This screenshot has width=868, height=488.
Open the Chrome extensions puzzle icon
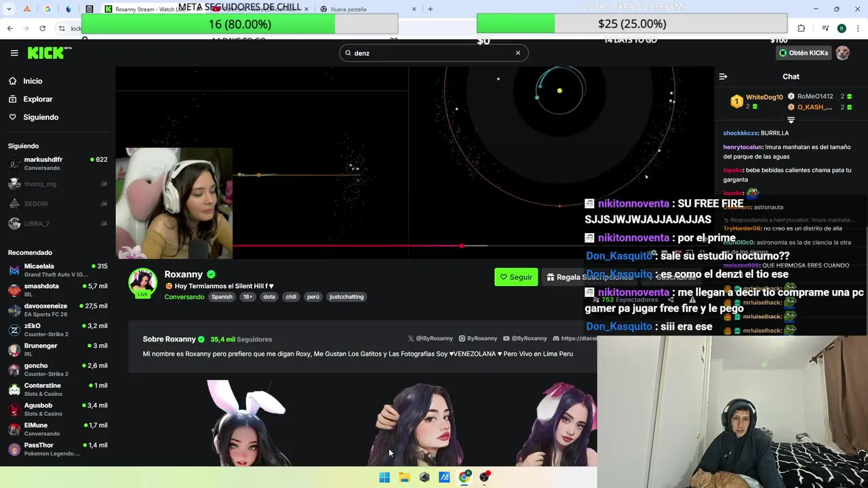click(x=801, y=28)
